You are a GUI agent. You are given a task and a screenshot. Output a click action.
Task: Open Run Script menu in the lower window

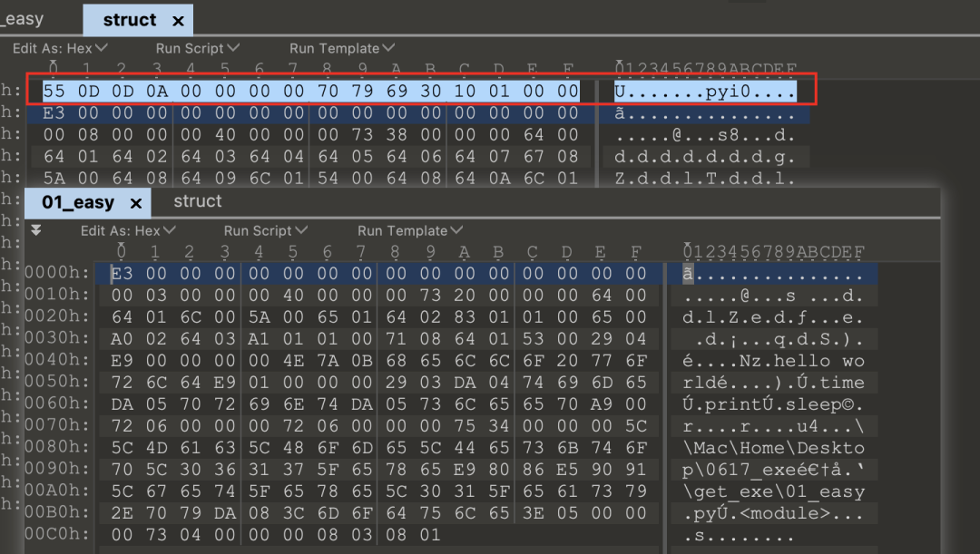(266, 230)
